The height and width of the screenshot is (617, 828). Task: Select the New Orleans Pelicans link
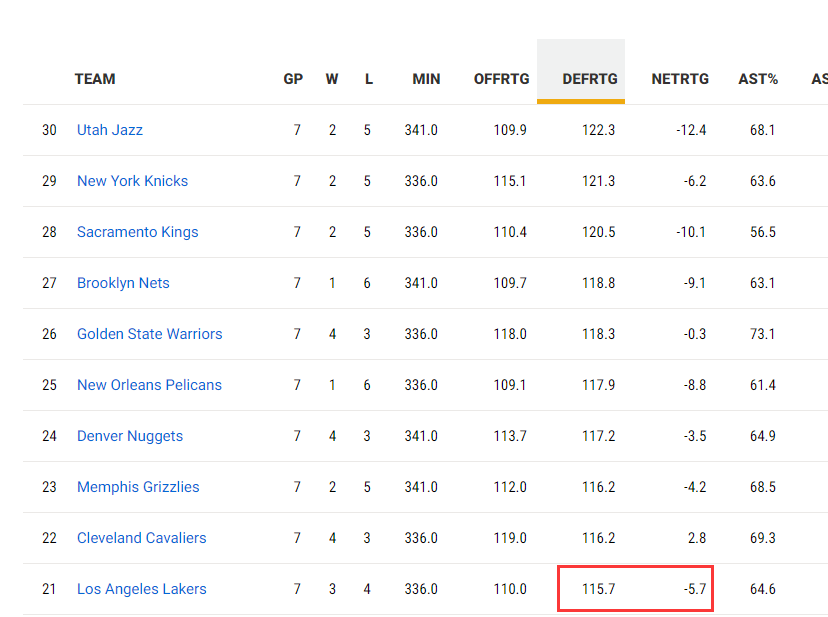(149, 385)
